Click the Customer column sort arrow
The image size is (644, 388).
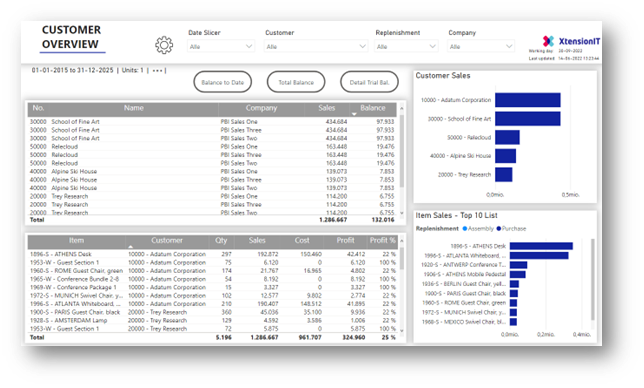coord(130,247)
